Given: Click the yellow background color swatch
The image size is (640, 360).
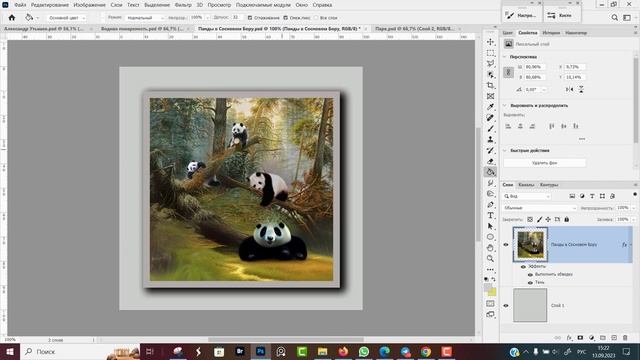Looking at the screenshot, I should (x=492, y=292).
